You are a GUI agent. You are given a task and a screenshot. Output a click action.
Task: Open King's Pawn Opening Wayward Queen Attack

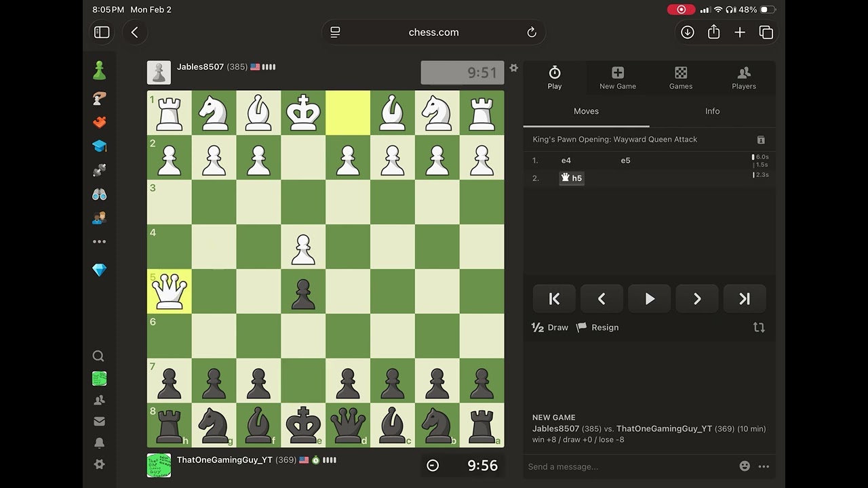(615, 140)
